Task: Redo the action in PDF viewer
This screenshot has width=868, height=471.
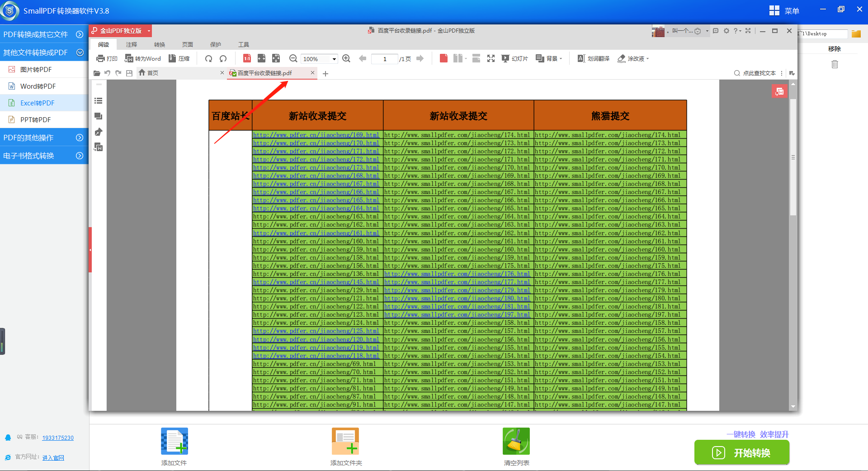Action: click(118, 73)
